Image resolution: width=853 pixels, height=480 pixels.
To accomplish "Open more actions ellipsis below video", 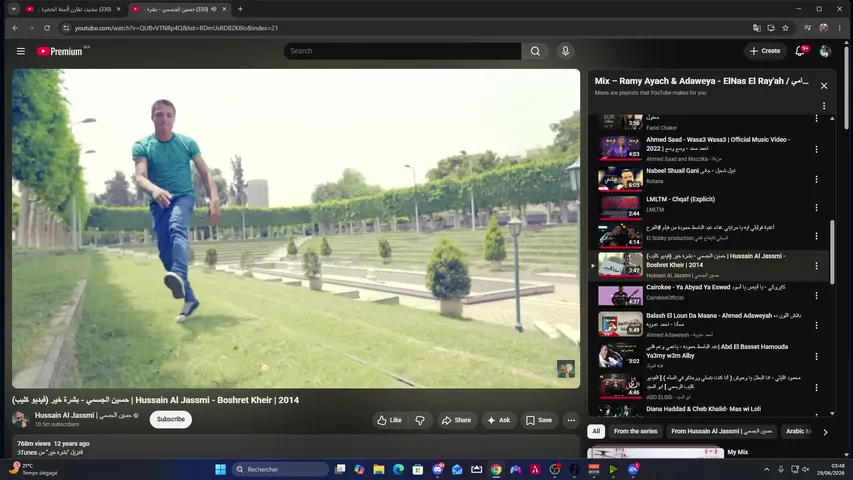I will (571, 420).
